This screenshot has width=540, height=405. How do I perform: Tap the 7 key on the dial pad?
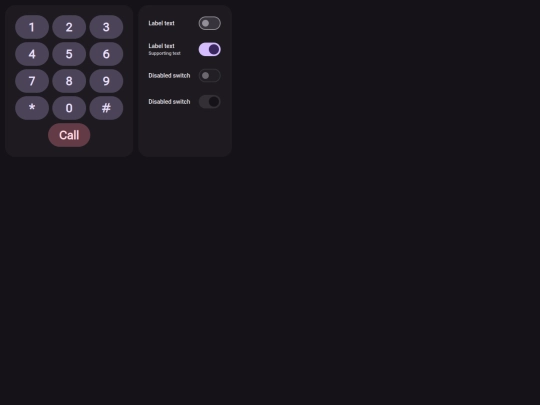pos(32,81)
